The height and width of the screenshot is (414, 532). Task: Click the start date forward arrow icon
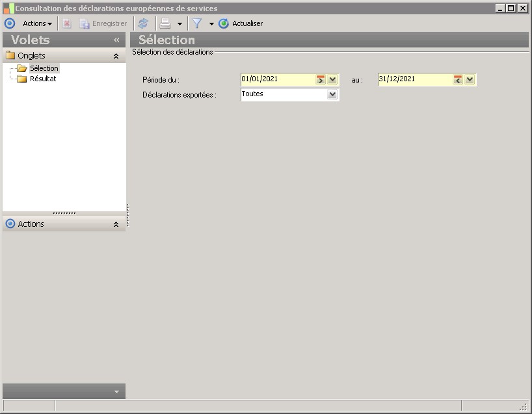point(320,80)
